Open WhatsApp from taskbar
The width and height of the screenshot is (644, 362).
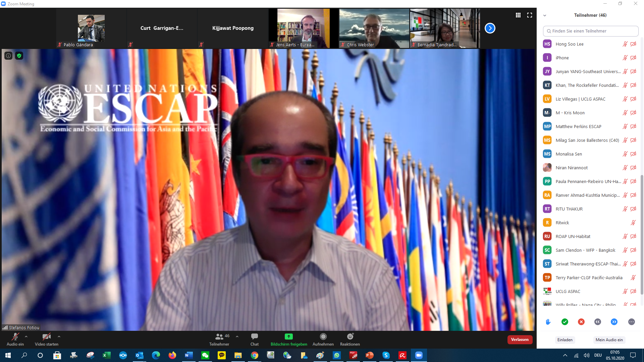click(336, 355)
